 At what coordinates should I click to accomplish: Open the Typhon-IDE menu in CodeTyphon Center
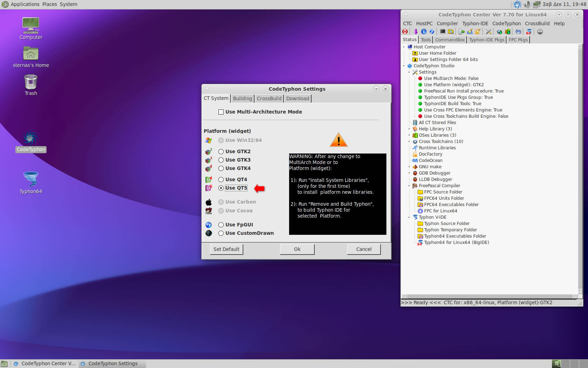coord(475,23)
